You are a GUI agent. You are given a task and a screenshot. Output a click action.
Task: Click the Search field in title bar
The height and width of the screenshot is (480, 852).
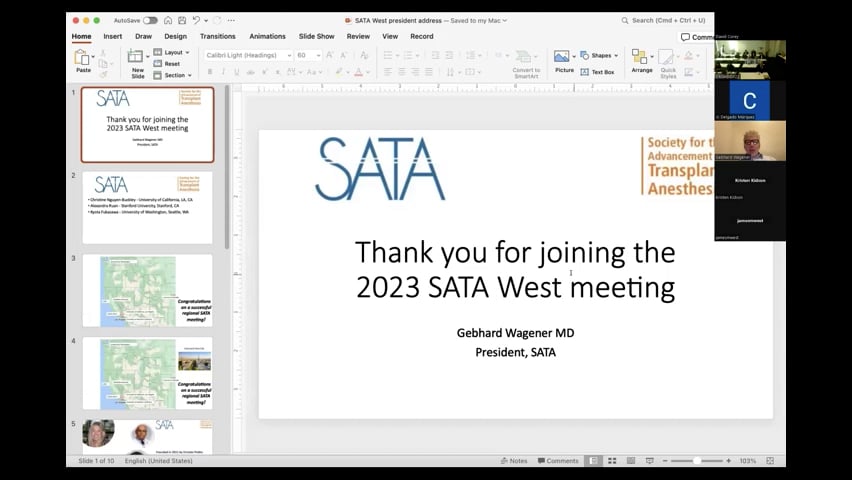663,21
